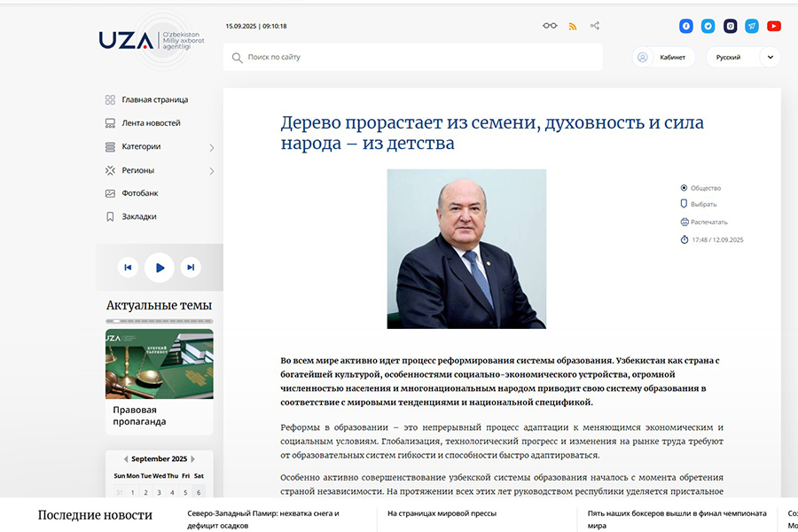Screen dimensions: 798x532
Task: Open the RSS feed icon
Action: [x=573, y=26]
